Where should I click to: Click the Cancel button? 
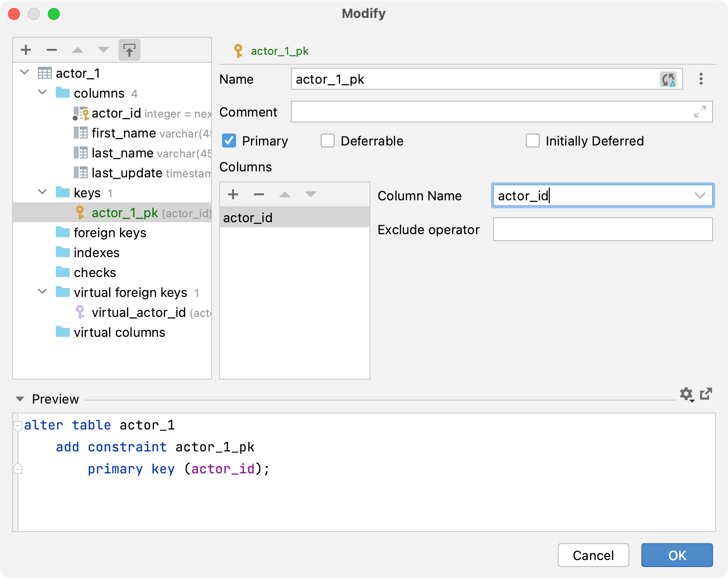coord(593,555)
